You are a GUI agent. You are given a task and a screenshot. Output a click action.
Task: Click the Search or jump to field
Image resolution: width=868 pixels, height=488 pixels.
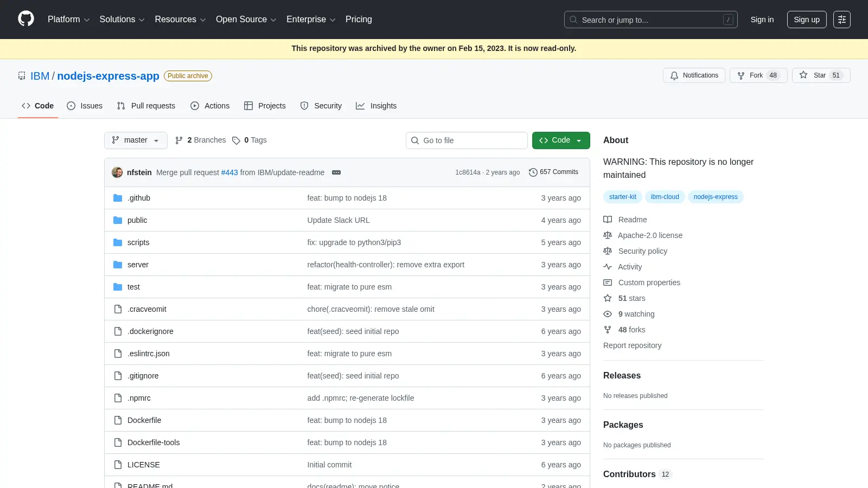tap(651, 20)
